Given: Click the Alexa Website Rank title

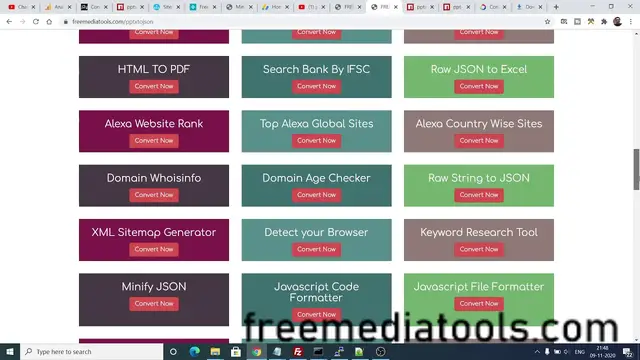Looking at the screenshot, I should pos(154,124).
